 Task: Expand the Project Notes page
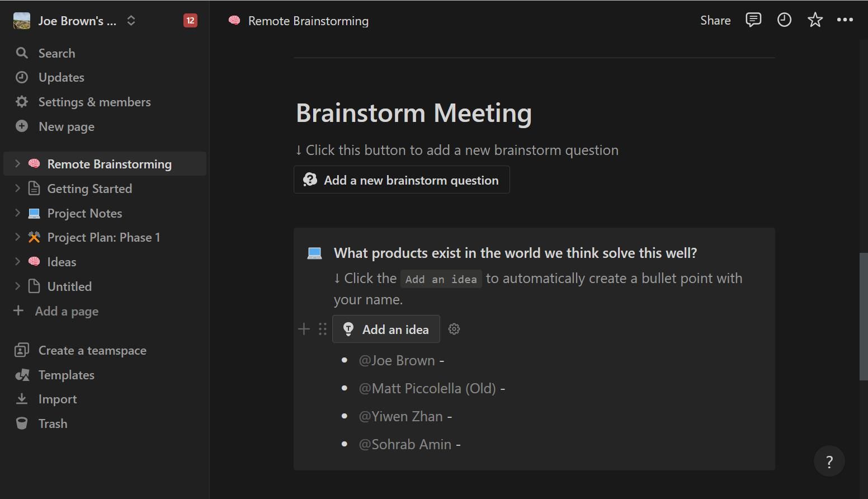[16, 213]
